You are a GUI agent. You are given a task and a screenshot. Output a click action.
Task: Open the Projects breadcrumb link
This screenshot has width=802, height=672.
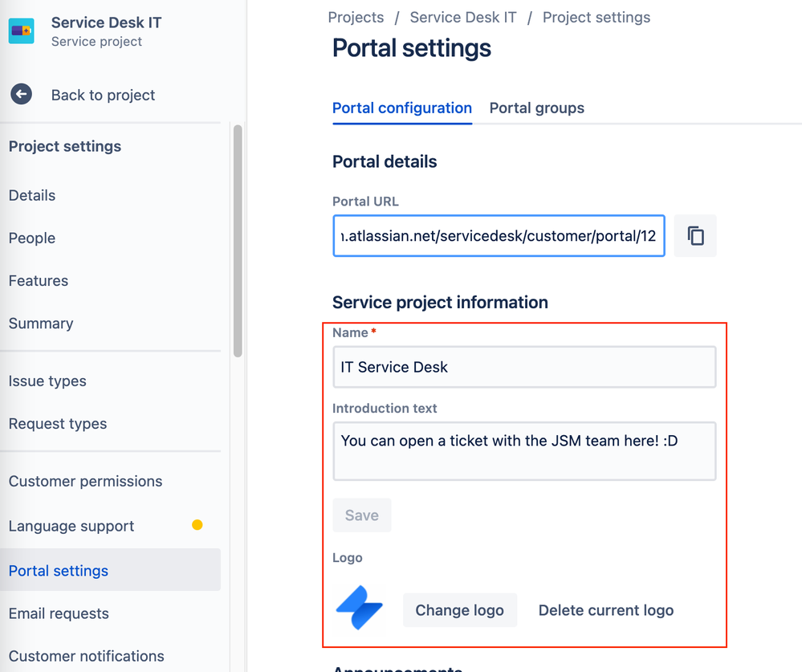[x=356, y=18]
